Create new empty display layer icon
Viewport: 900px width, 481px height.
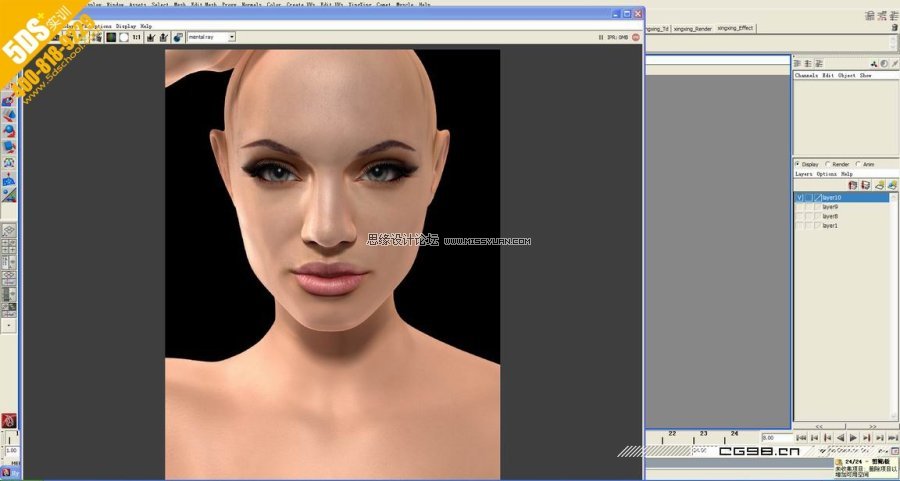pos(852,185)
